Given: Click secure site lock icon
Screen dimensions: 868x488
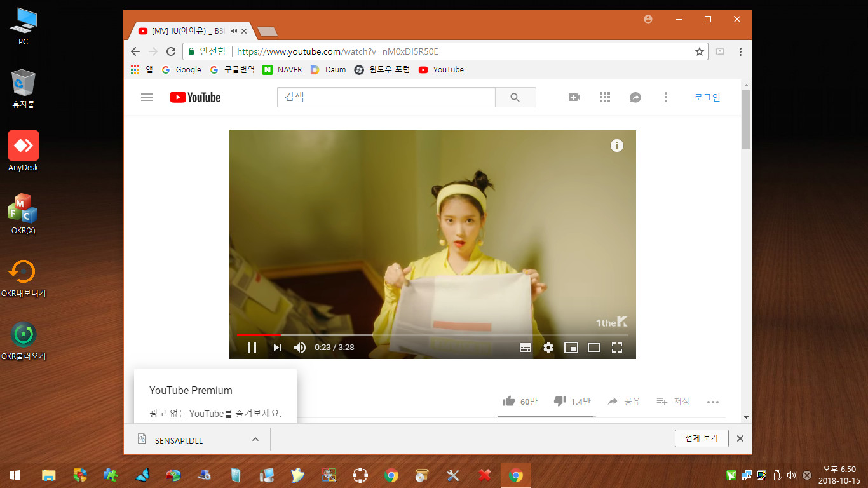Looking at the screenshot, I should (190, 51).
